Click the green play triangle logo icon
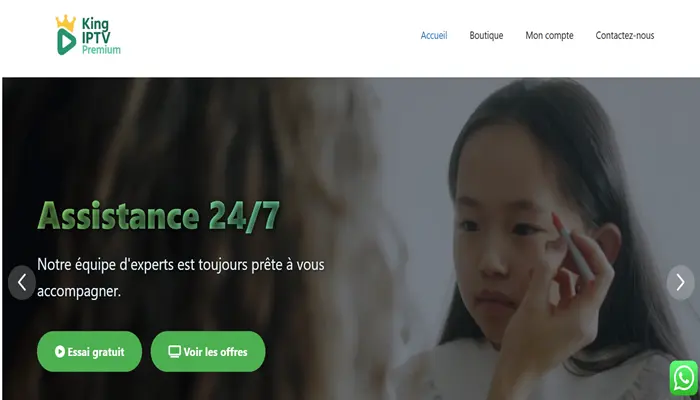This screenshot has height=400, width=700. click(x=67, y=42)
